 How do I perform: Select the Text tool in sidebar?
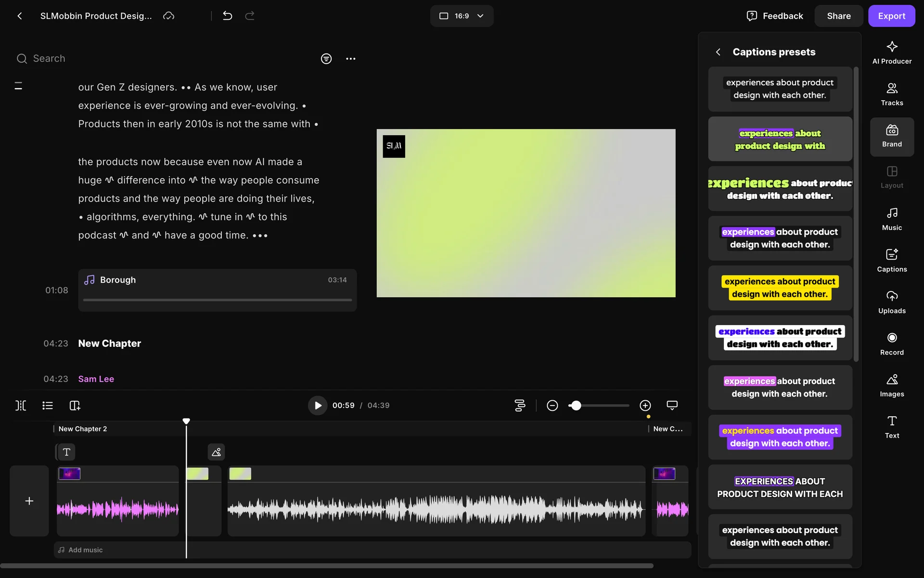tap(891, 427)
